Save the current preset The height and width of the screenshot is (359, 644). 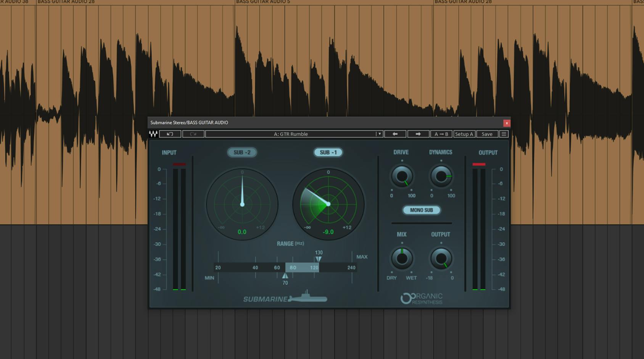(487, 134)
